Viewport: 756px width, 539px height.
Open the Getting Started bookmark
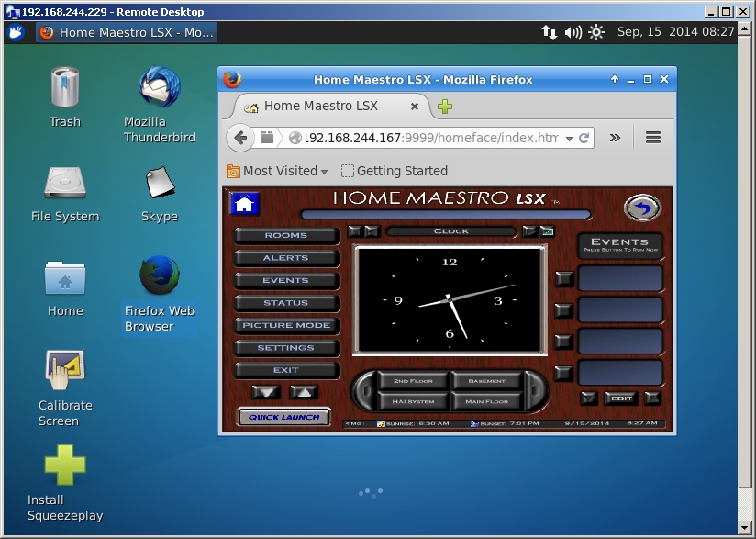point(395,171)
